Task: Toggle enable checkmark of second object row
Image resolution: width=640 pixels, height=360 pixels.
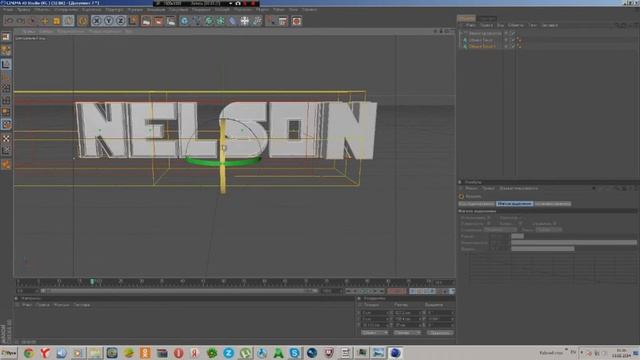Action: pos(513,40)
